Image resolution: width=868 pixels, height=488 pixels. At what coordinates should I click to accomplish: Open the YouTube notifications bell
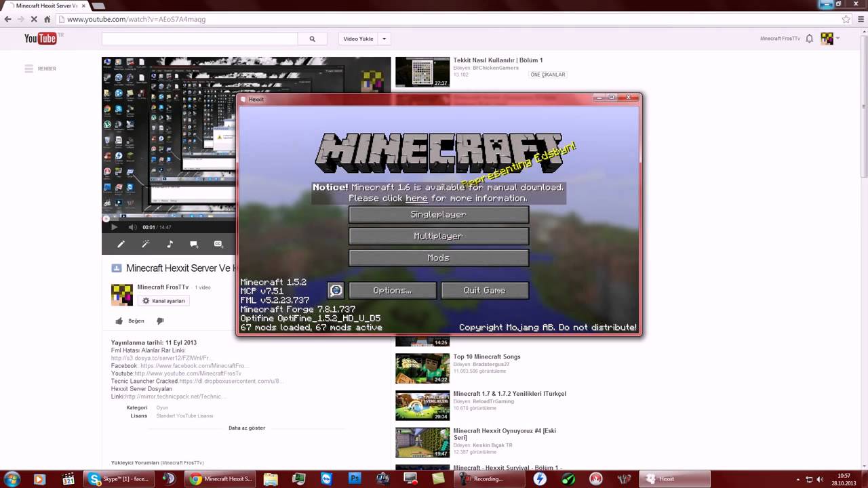[809, 39]
